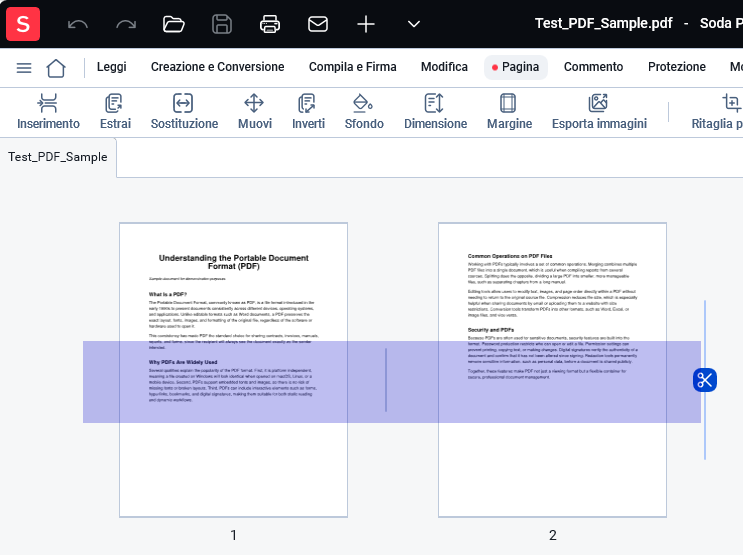Screen dimensions: 743x555
Task: Open a file with folder icon
Action: (173, 24)
